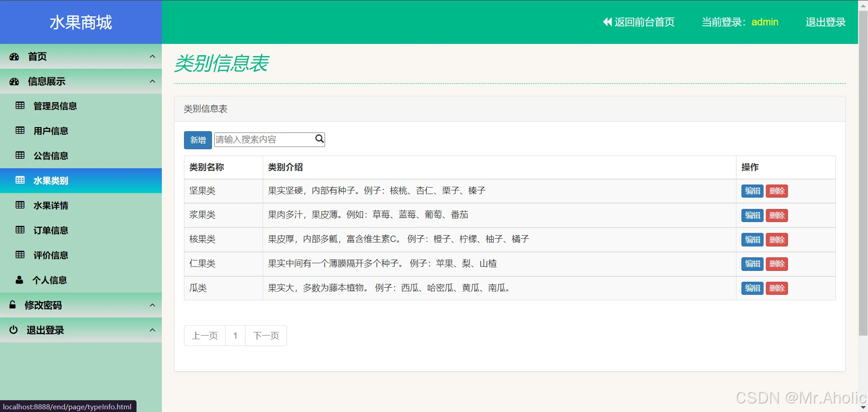Open 订单信息 menu item

tap(81, 230)
